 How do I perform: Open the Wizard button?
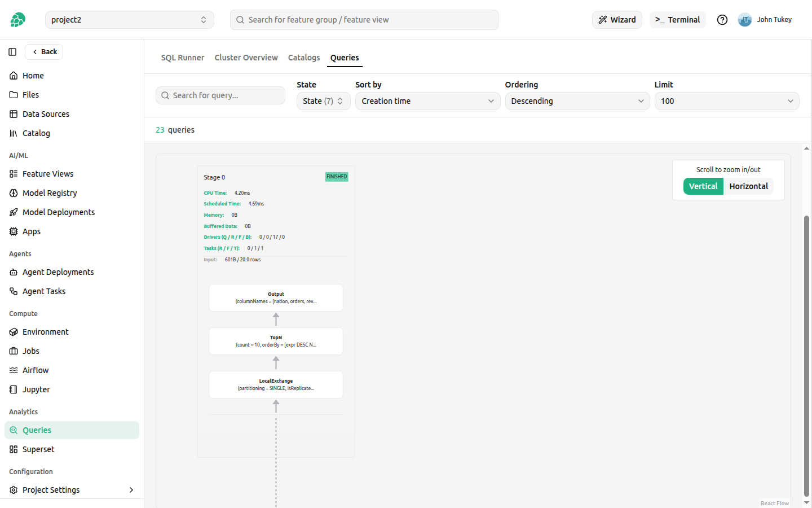coord(617,20)
